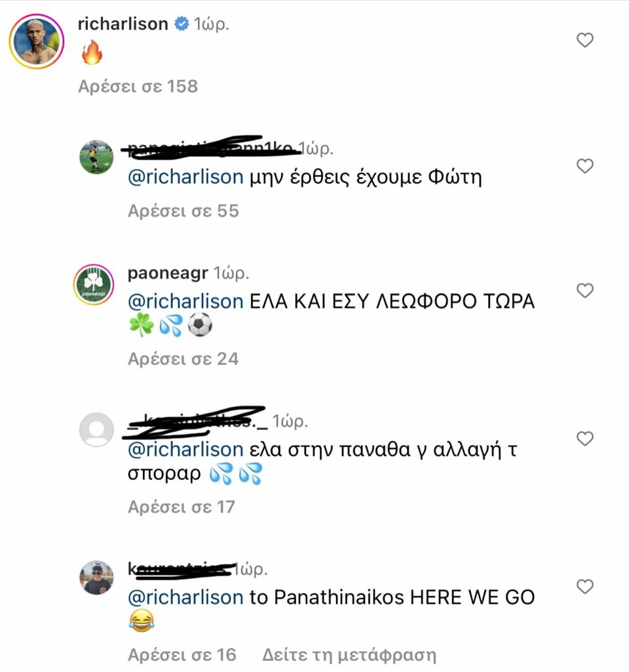Like the 'ελα στην παναθα' comment
Viewport: 629px width, 672px height.
coord(584,440)
